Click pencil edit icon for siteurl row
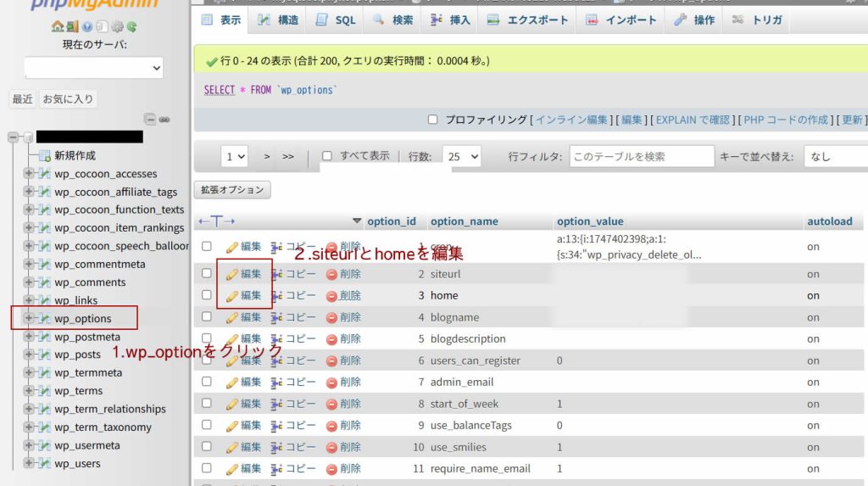Viewport: 868px width, 486px height. coord(232,274)
